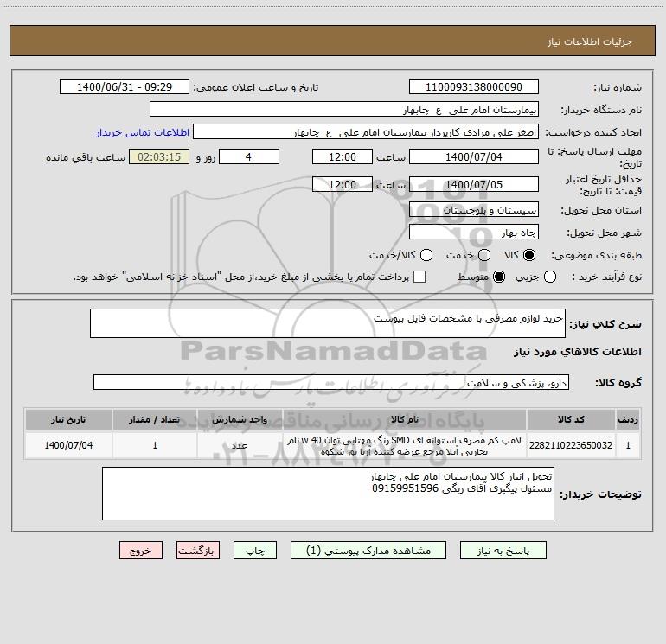Screen dimensions: 666x644
Task: Click product code 2282110223650032 cell
Action: [x=571, y=445]
